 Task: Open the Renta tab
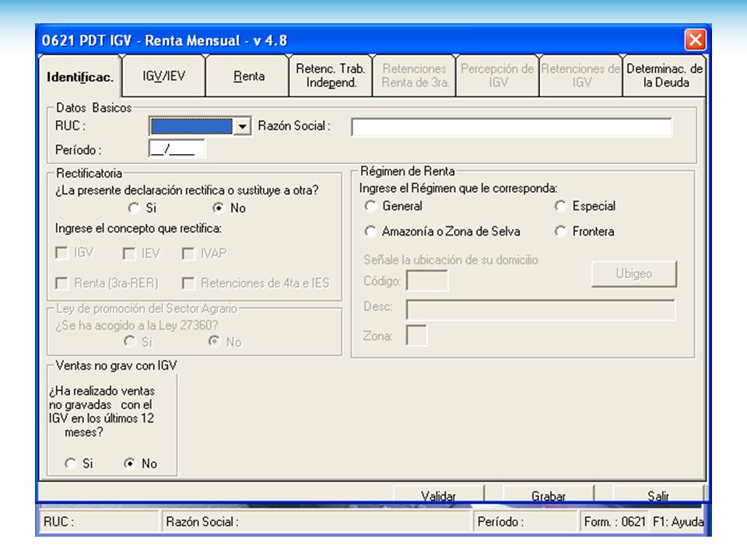pyautogui.click(x=248, y=76)
